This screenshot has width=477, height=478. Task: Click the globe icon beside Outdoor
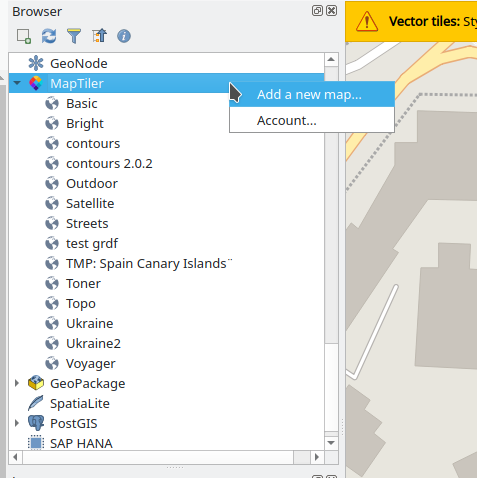pyautogui.click(x=52, y=183)
